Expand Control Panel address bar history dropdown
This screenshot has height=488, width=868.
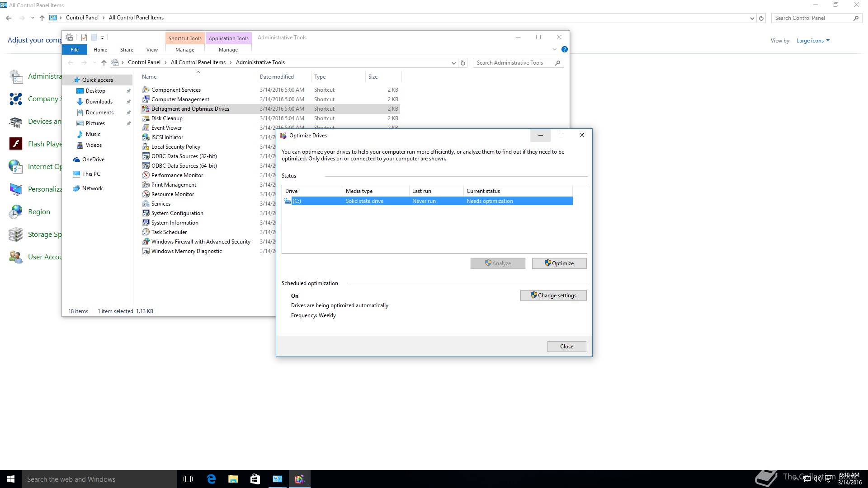pos(752,19)
